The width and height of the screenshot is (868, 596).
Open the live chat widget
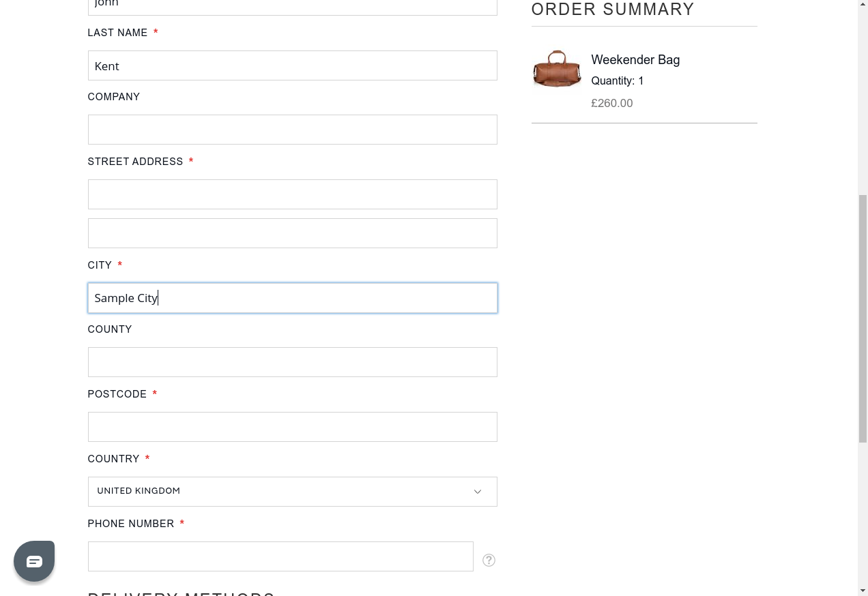point(34,561)
